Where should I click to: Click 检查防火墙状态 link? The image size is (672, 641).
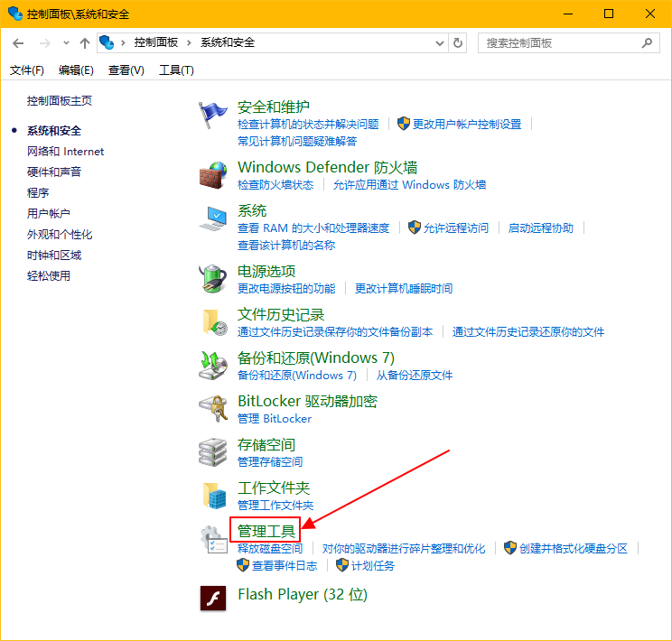tap(275, 185)
